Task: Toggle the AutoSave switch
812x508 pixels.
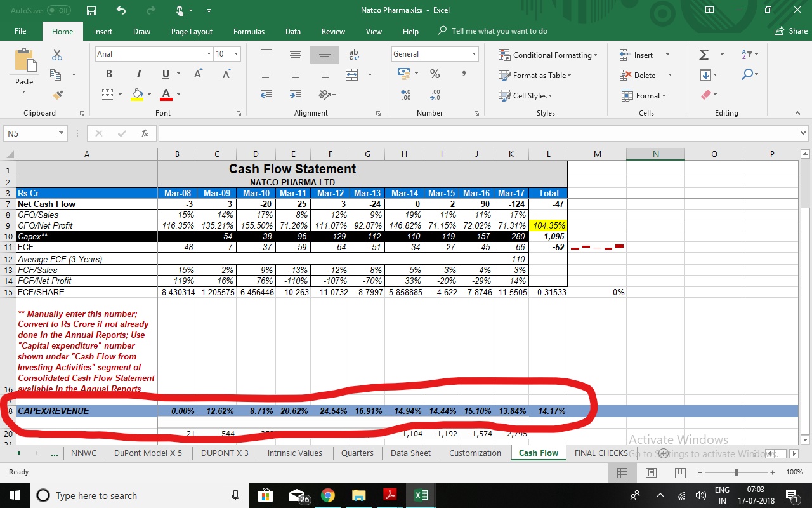Action: coord(58,11)
